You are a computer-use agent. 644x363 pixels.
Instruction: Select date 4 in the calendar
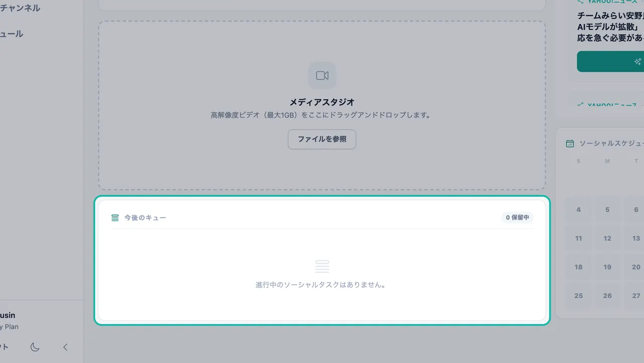pos(579,209)
